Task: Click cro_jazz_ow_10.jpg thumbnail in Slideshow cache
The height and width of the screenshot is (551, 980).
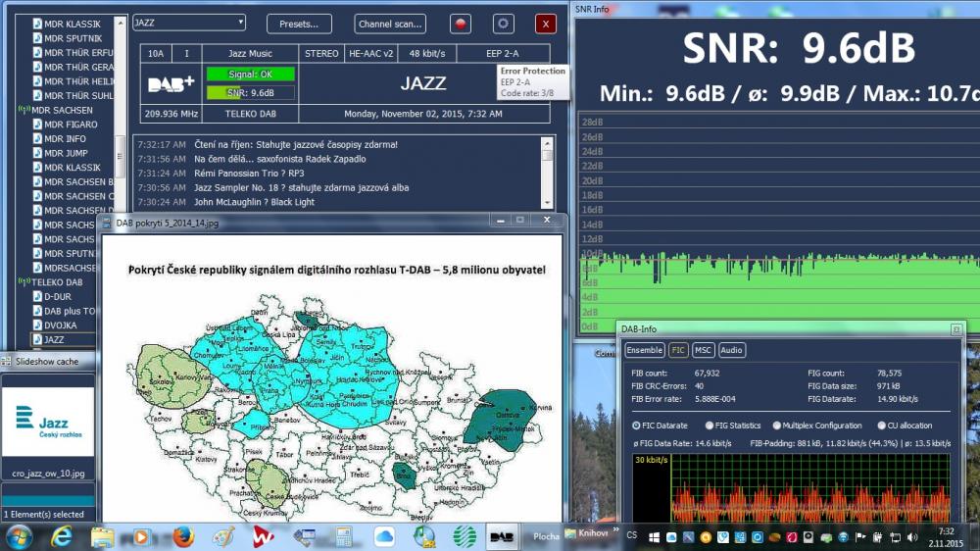Action: (x=48, y=423)
